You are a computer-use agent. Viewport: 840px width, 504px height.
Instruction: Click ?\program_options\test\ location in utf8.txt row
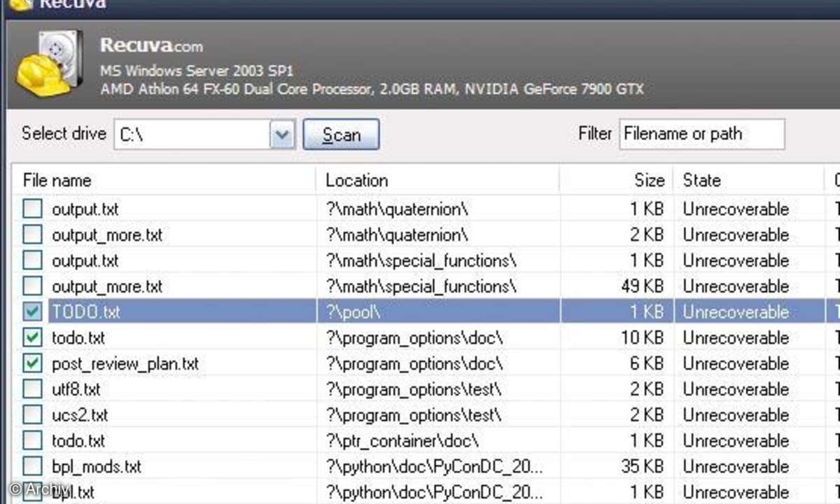[x=414, y=389]
